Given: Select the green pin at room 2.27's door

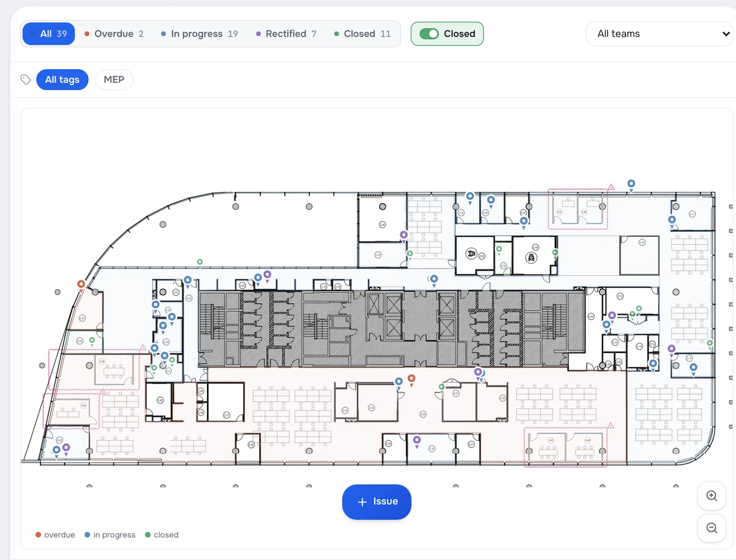Looking at the screenshot, I should pyautogui.click(x=442, y=387).
